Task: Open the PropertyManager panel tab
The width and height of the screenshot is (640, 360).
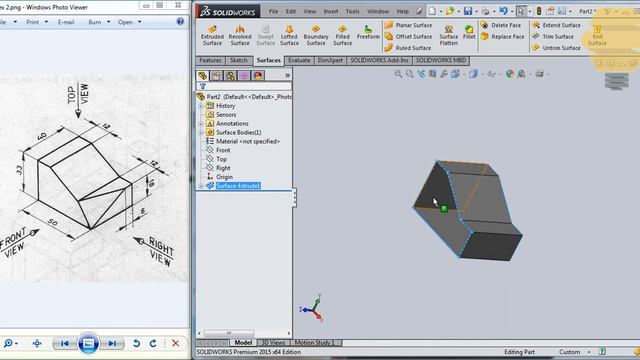Action: pyautogui.click(x=216, y=76)
